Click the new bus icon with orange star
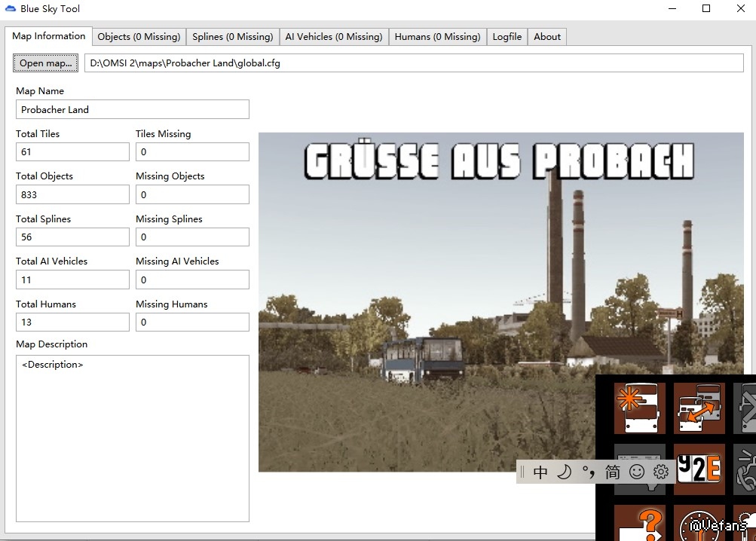 tap(639, 408)
